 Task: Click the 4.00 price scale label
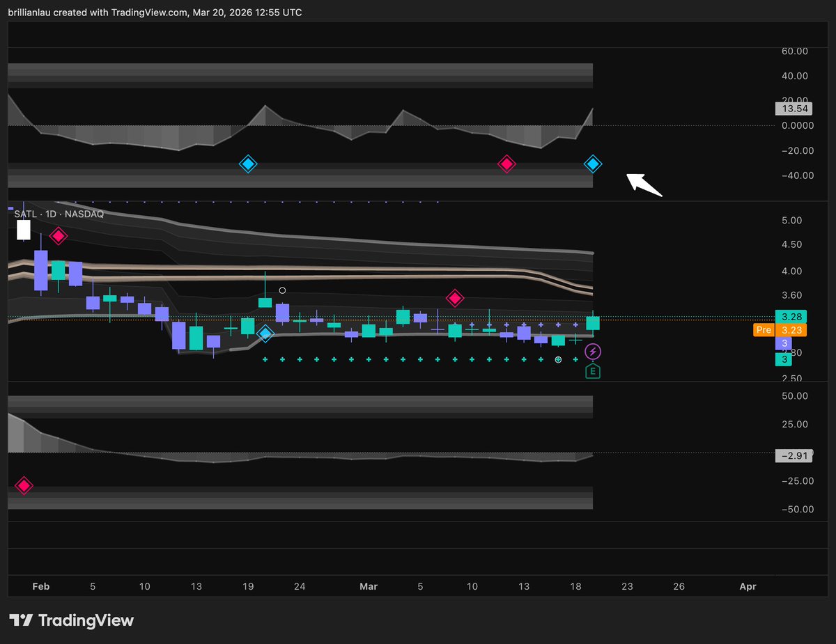click(792, 272)
